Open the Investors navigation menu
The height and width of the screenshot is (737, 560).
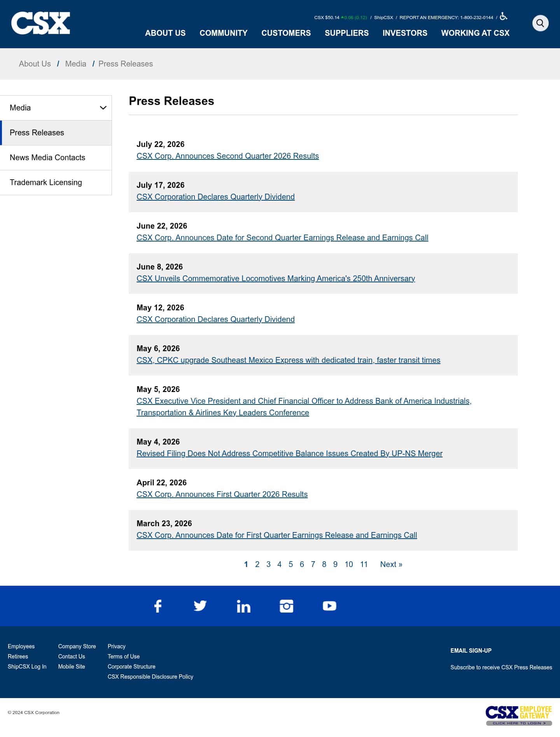(x=405, y=33)
